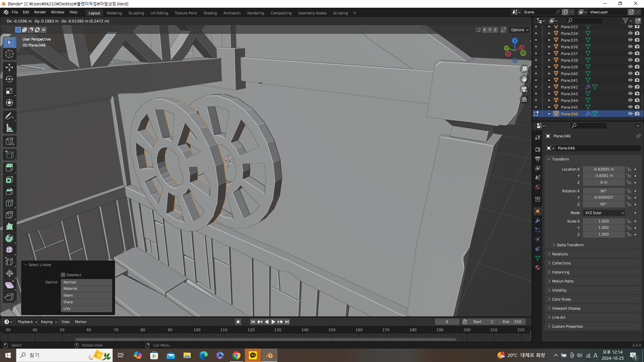Disable Plane.043 in renders via camera icon
The width and height of the screenshot is (644, 362).
637,94
